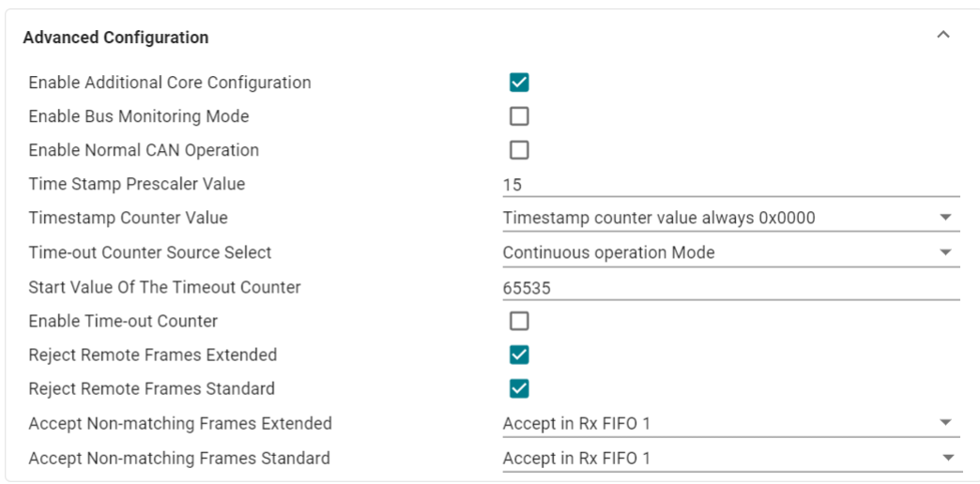Click the Time-out Counter Source Select label

[150, 253]
